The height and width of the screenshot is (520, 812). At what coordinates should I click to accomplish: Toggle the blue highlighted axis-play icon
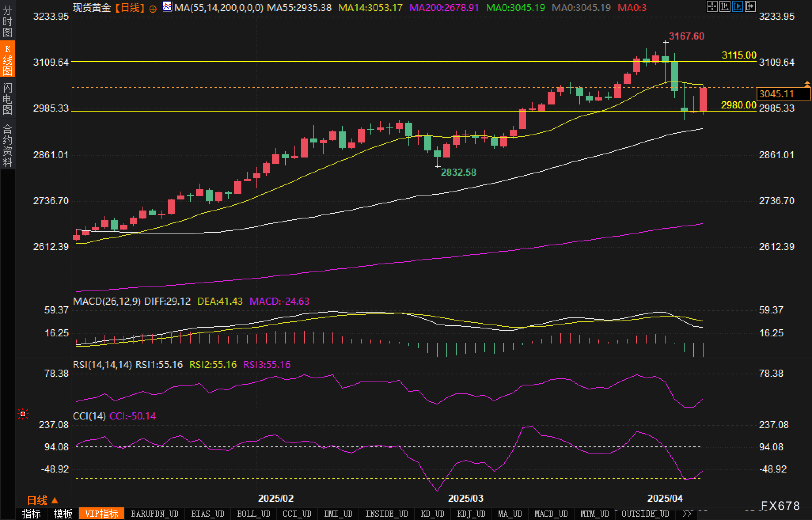click(x=737, y=6)
